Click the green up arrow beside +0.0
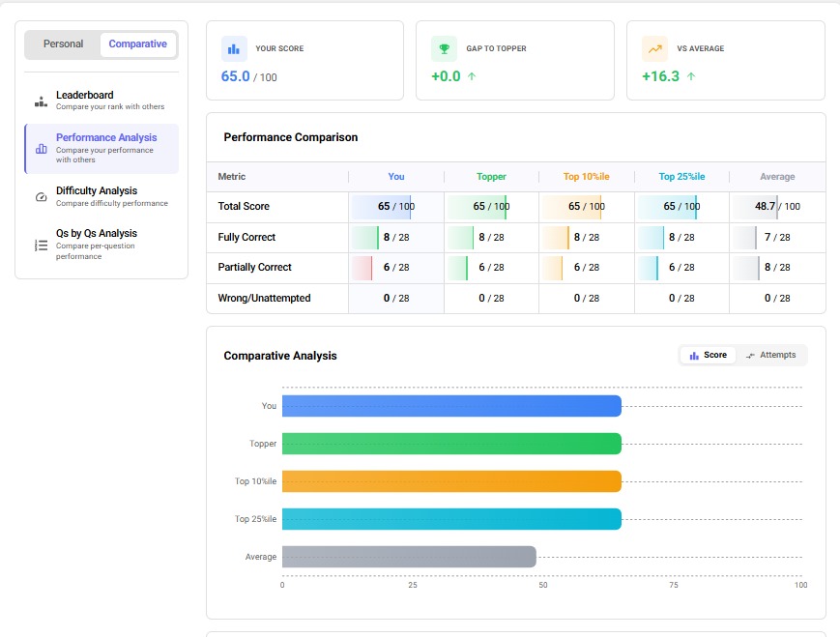Screen dimensions: 840x637 (x=472, y=76)
